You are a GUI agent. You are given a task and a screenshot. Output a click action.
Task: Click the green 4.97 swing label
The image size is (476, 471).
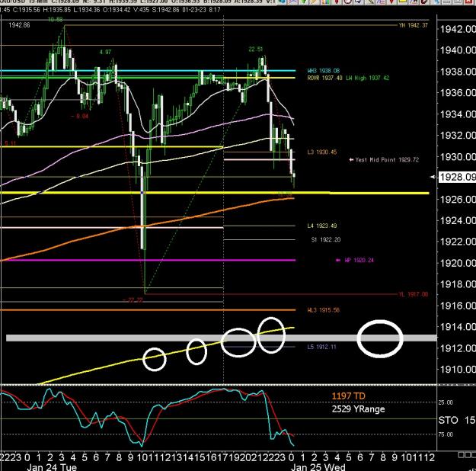tap(105, 53)
